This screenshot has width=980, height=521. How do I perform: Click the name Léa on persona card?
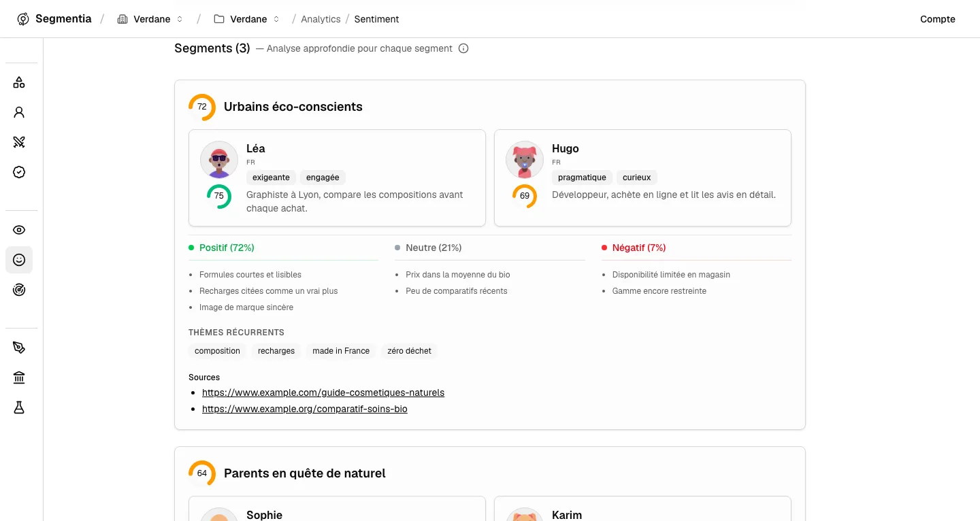click(256, 148)
